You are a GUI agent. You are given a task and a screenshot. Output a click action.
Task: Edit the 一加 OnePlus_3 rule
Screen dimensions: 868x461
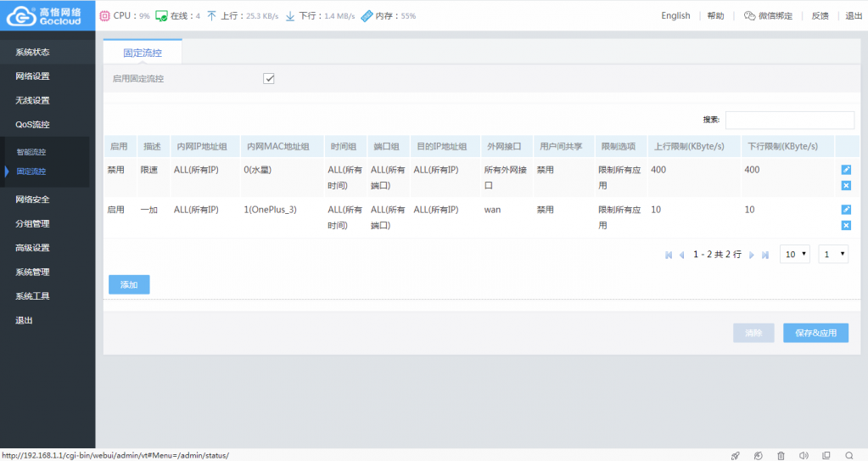coord(846,210)
